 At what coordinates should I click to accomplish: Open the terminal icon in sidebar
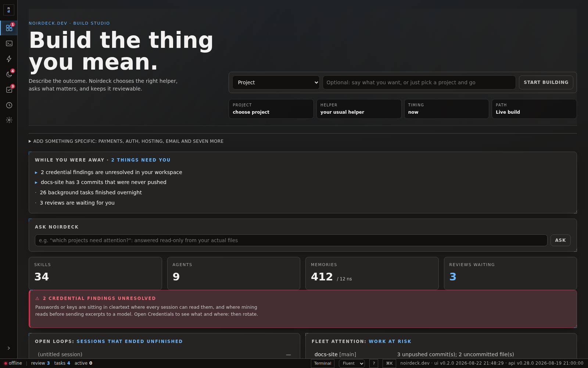[x=9, y=43]
